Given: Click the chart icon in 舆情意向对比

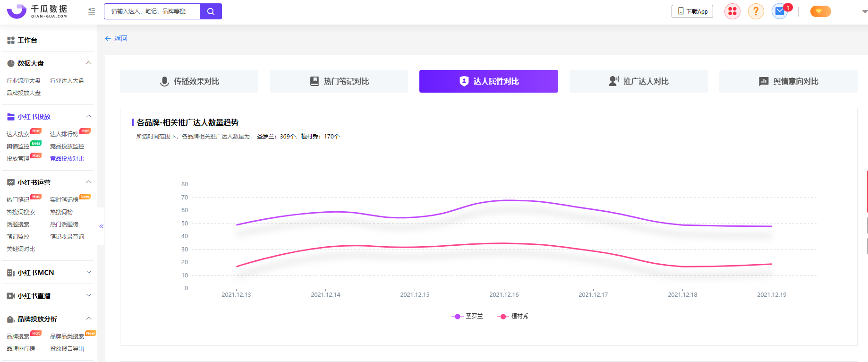Looking at the screenshot, I should pyautogui.click(x=764, y=81).
